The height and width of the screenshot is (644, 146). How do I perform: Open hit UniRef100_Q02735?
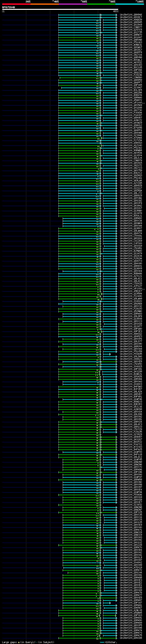131,32
